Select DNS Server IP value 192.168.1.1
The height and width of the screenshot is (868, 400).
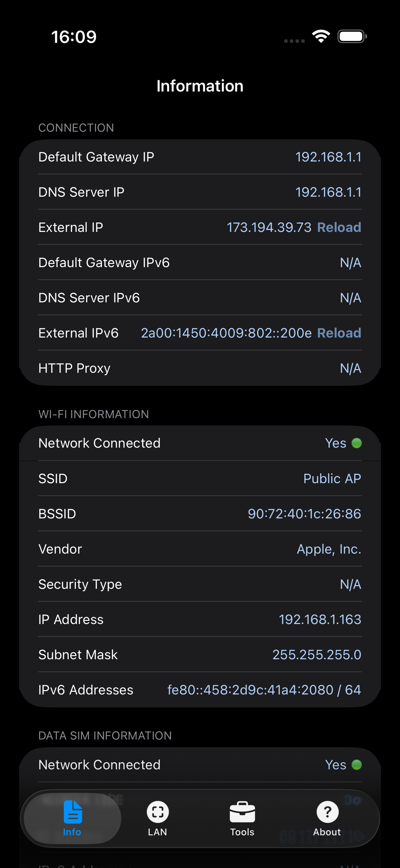pos(328,192)
